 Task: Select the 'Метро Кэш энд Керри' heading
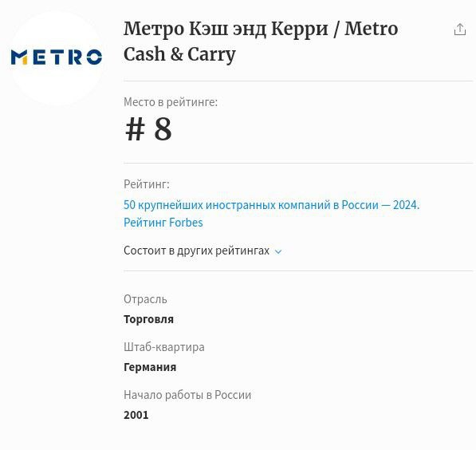pyautogui.click(x=226, y=29)
